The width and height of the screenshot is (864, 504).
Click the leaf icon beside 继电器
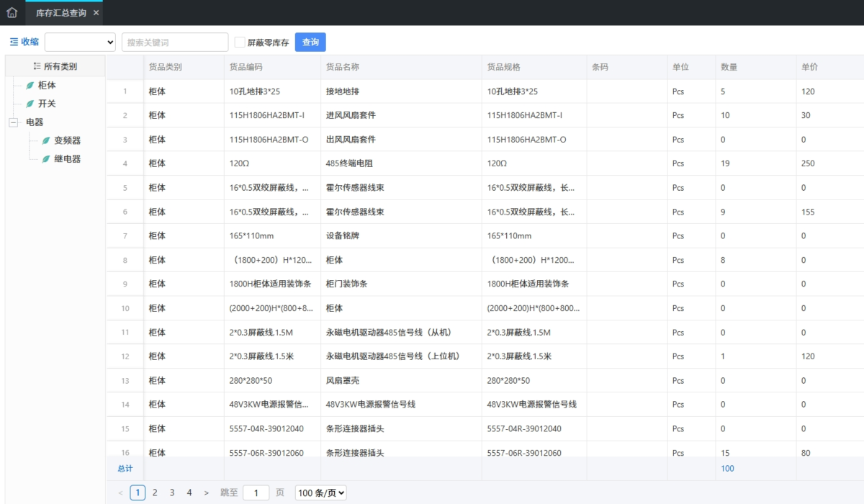[46, 159]
